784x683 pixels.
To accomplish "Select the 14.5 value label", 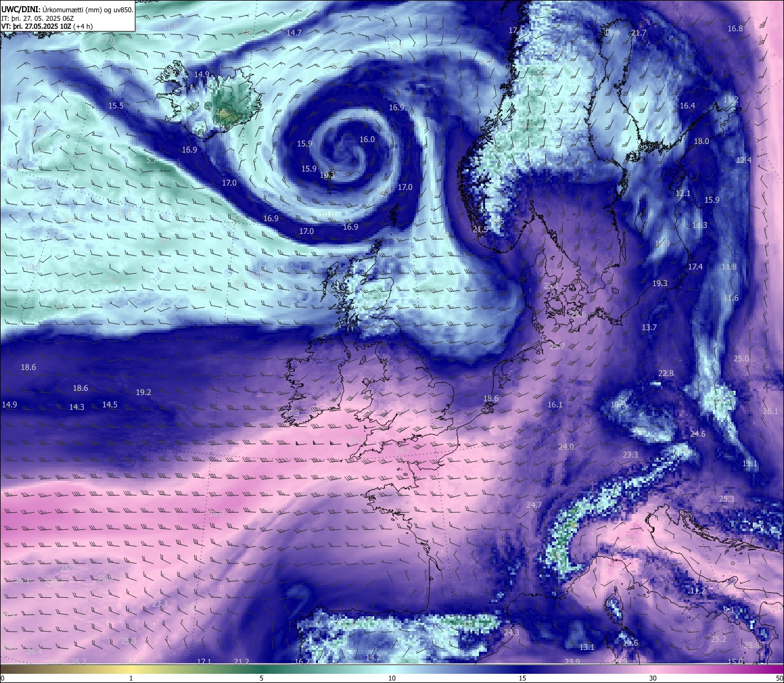I will (110, 405).
